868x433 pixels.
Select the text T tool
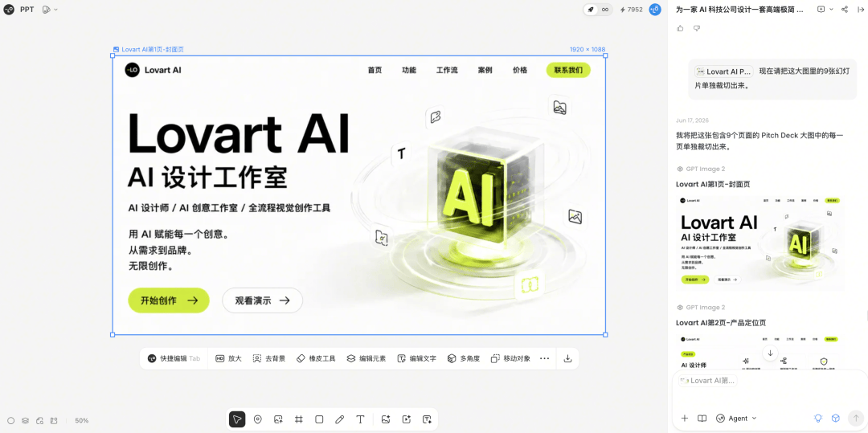click(360, 419)
